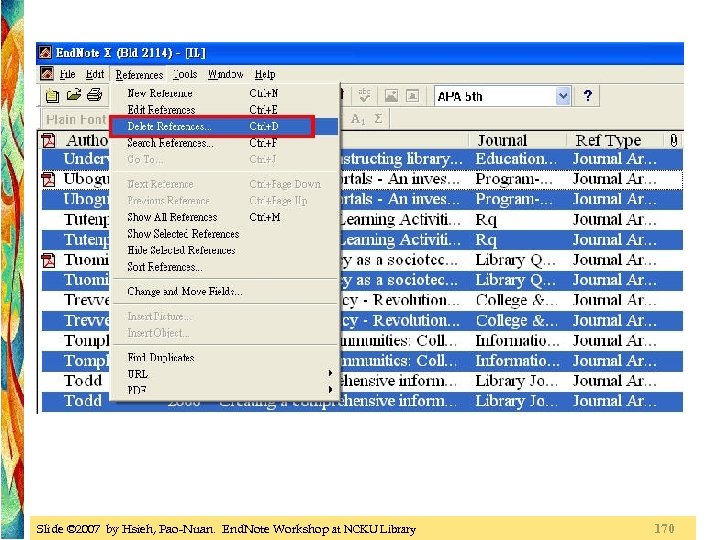Screen dimensions: 720x540
Task: Click the New Library toolbar icon
Action: tap(52, 96)
